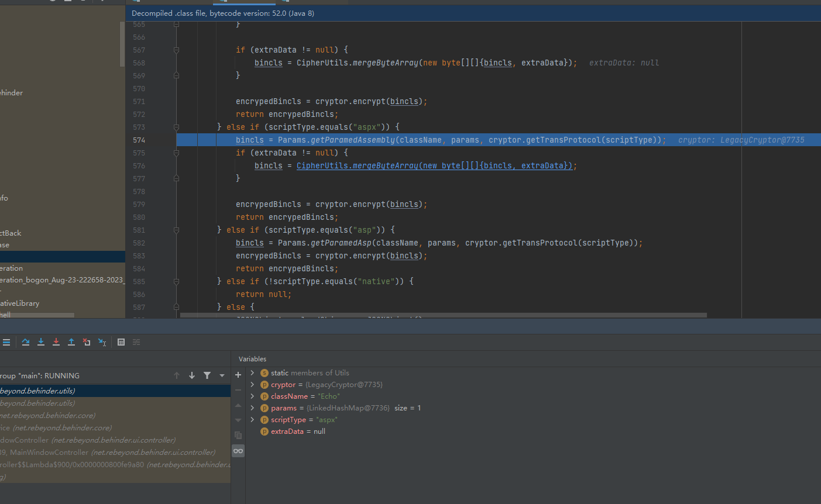Click the Step Over debugger icon
The height and width of the screenshot is (504, 821).
[x=26, y=342]
